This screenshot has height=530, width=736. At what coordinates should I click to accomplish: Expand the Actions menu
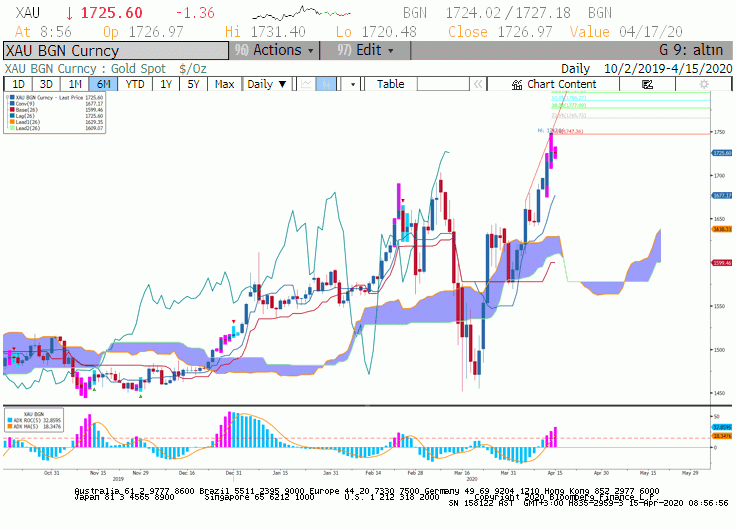[x=274, y=50]
